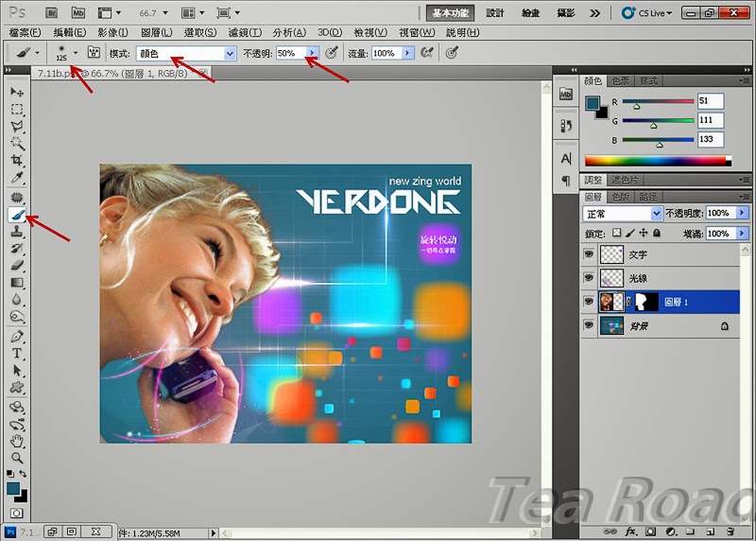
Task: Open the 編輯(E) menu
Action: point(69,32)
